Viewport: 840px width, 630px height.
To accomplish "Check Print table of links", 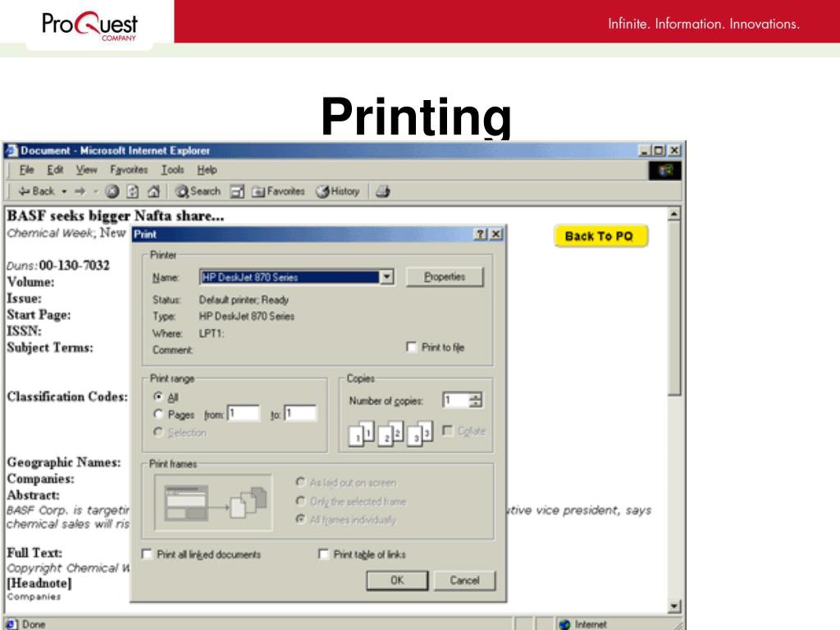I will click(323, 554).
